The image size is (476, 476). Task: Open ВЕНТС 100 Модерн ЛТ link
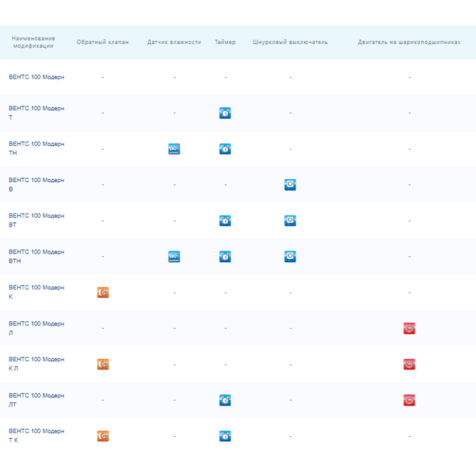(37, 400)
